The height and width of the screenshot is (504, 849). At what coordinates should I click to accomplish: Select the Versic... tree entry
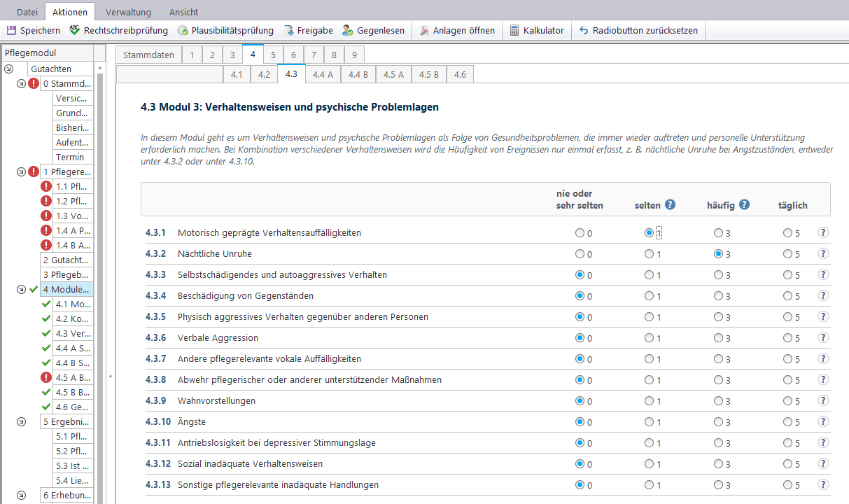click(73, 99)
